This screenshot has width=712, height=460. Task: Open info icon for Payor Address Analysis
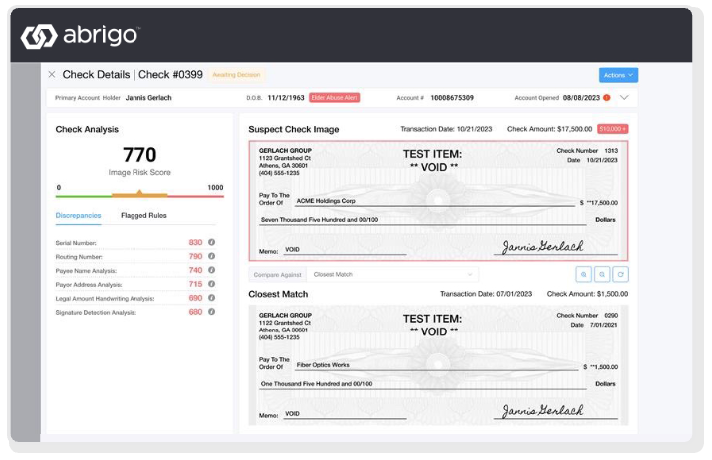[x=212, y=284]
